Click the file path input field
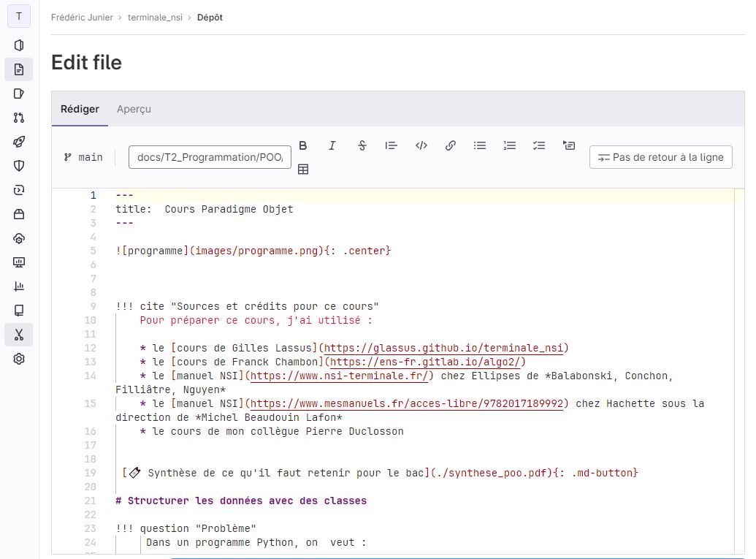Viewport: 756px width, 559px height. click(x=210, y=158)
